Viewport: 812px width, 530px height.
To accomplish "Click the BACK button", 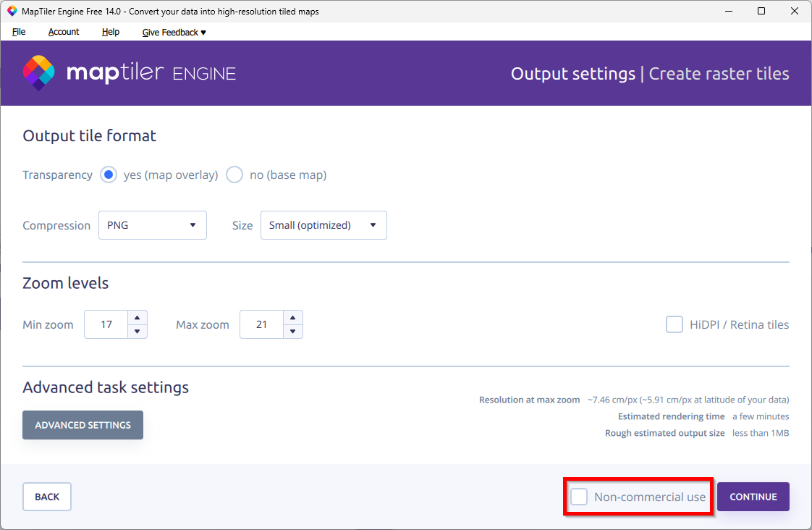I will pos(47,496).
